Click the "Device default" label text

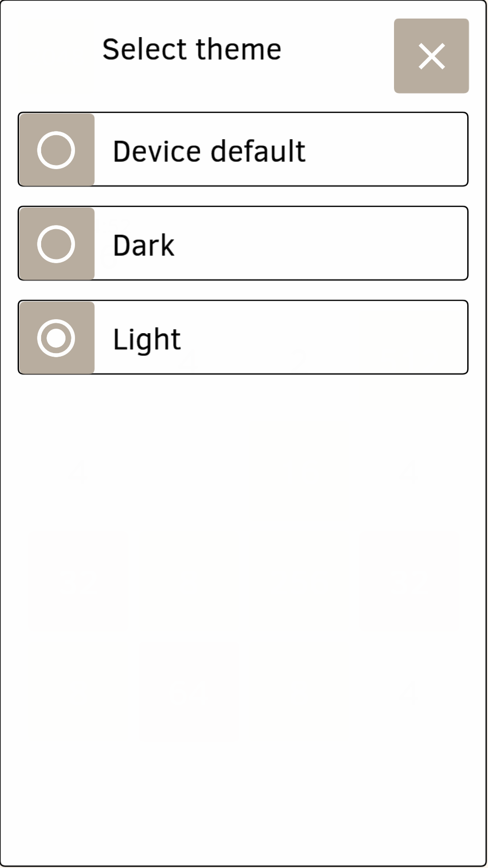(x=209, y=151)
